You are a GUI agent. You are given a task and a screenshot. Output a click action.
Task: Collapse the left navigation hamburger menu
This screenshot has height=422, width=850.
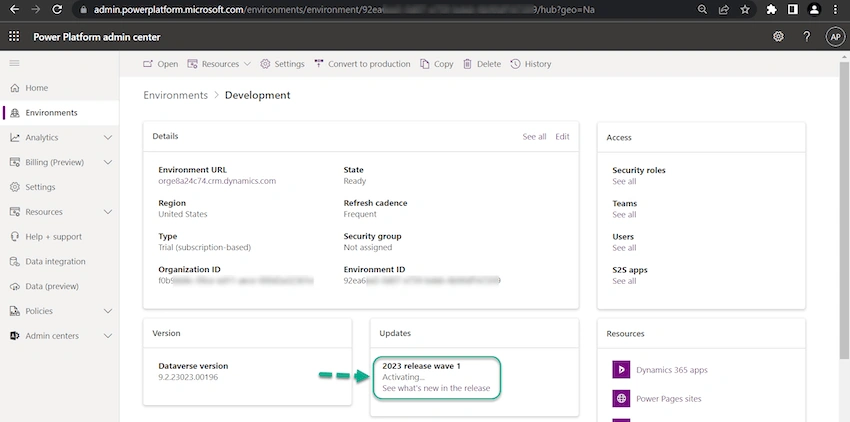click(15, 63)
